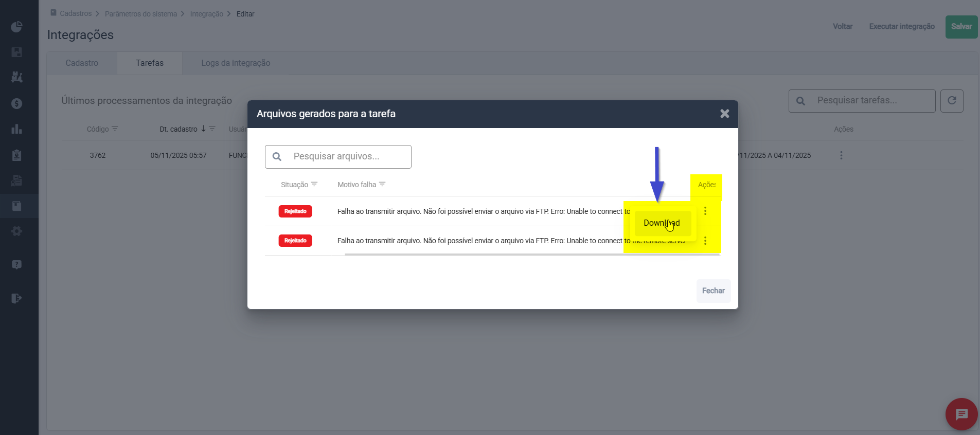This screenshot has width=980, height=435.
Task: Focus the Pesquisar tarefas search field
Action: (862, 101)
